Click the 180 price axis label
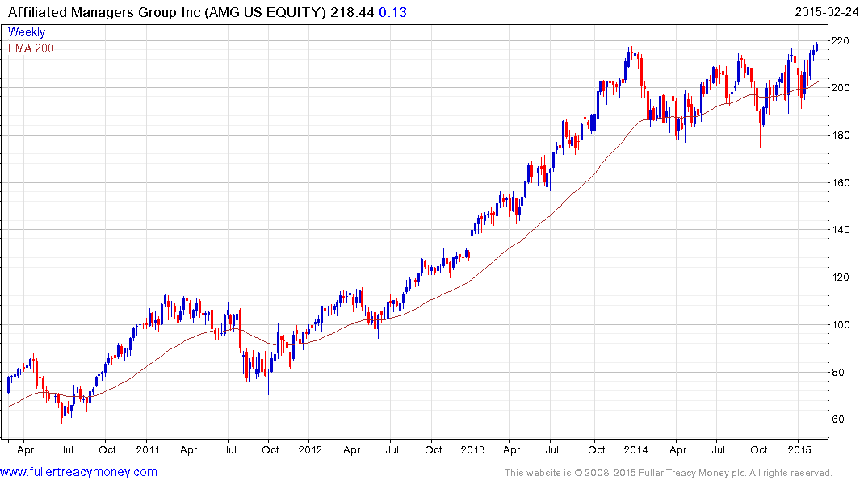 [x=845, y=136]
